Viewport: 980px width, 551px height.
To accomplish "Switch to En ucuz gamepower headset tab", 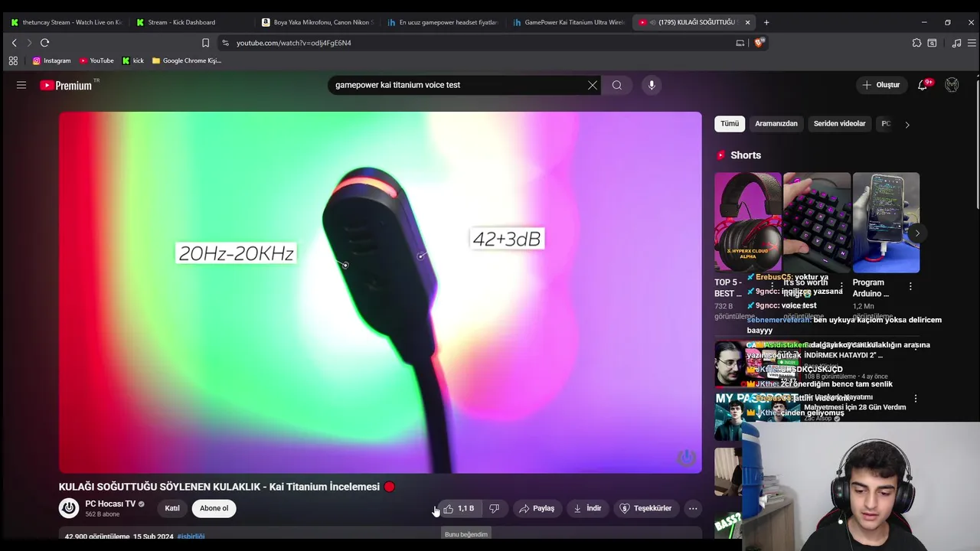I will 443,22.
